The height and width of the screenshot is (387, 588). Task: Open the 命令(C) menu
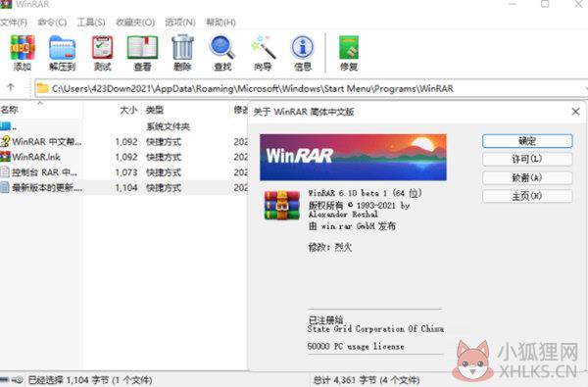52,23
